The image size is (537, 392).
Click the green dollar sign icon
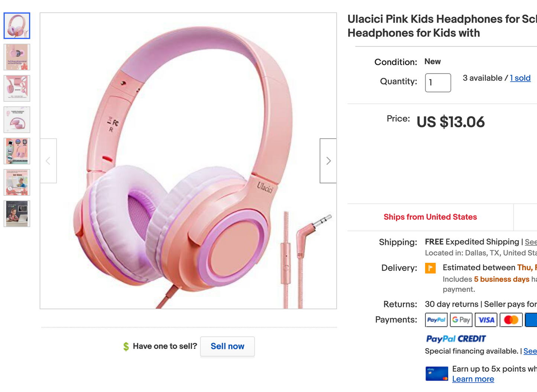[126, 346]
